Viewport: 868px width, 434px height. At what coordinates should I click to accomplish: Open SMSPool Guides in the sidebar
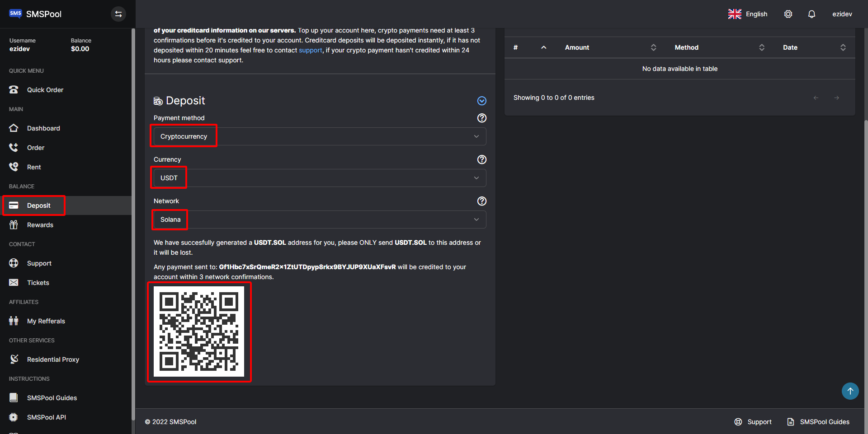pyautogui.click(x=52, y=398)
